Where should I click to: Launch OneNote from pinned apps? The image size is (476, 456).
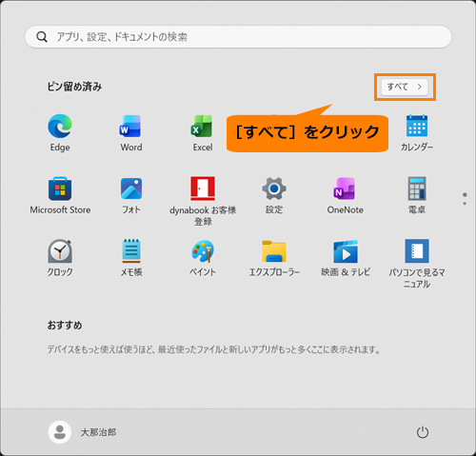coord(346,195)
